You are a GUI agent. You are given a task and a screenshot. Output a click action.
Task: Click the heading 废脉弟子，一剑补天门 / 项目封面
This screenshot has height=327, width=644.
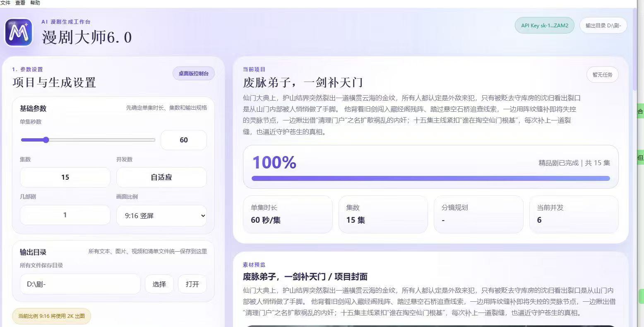coord(305,277)
